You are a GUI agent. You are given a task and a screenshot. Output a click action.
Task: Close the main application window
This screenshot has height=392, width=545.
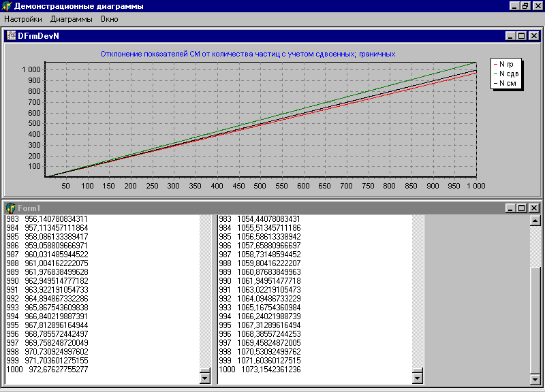pyautogui.click(x=538, y=6)
